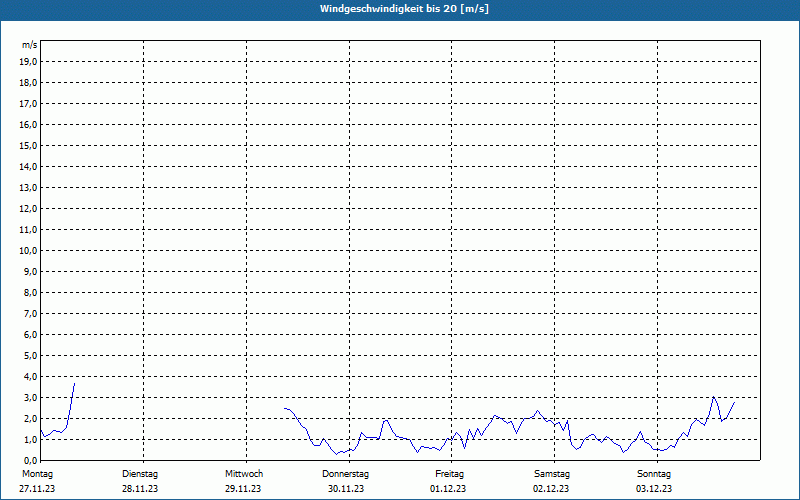The image size is (800, 500).
Task: Select the 16,0 axis value
Action: [x=30, y=124]
